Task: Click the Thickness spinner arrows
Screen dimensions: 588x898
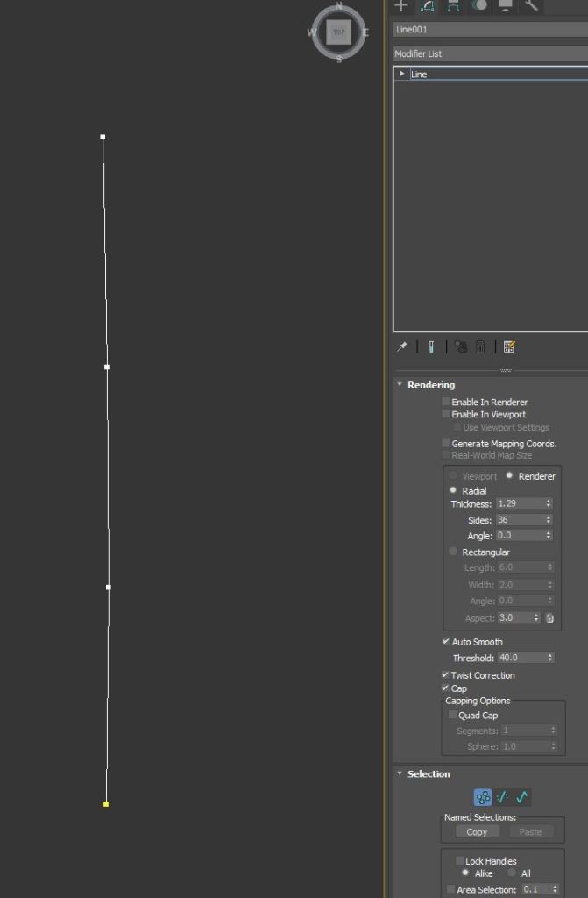Action: coord(549,504)
